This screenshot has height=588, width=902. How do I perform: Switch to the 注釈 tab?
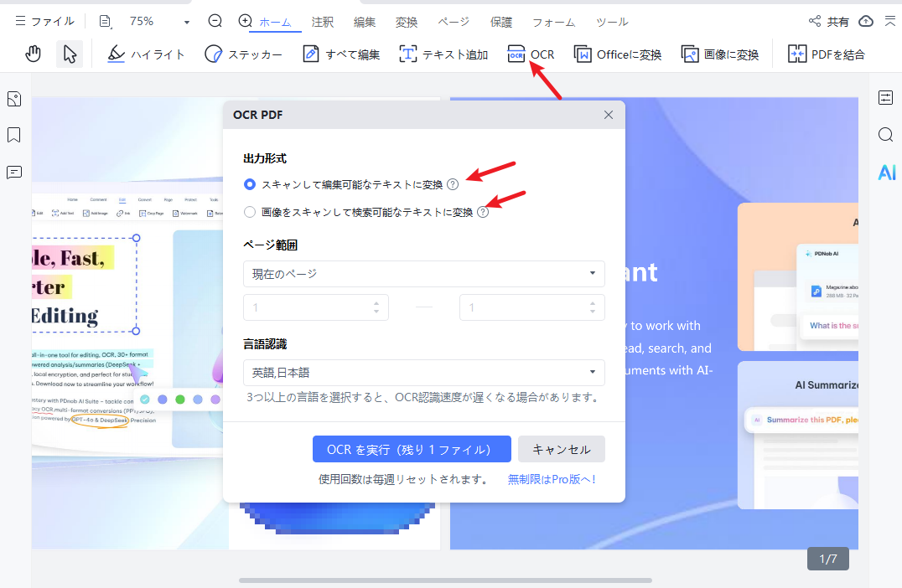pyautogui.click(x=322, y=23)
